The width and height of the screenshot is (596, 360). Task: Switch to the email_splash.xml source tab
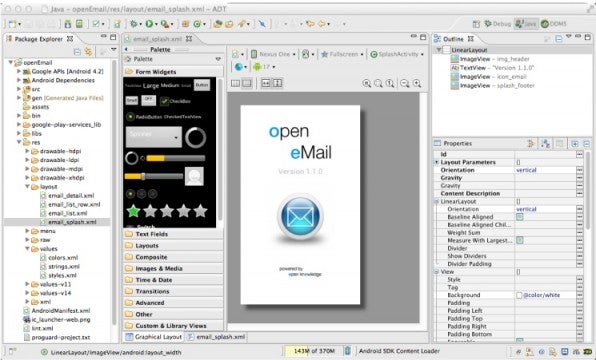point(216,337)
